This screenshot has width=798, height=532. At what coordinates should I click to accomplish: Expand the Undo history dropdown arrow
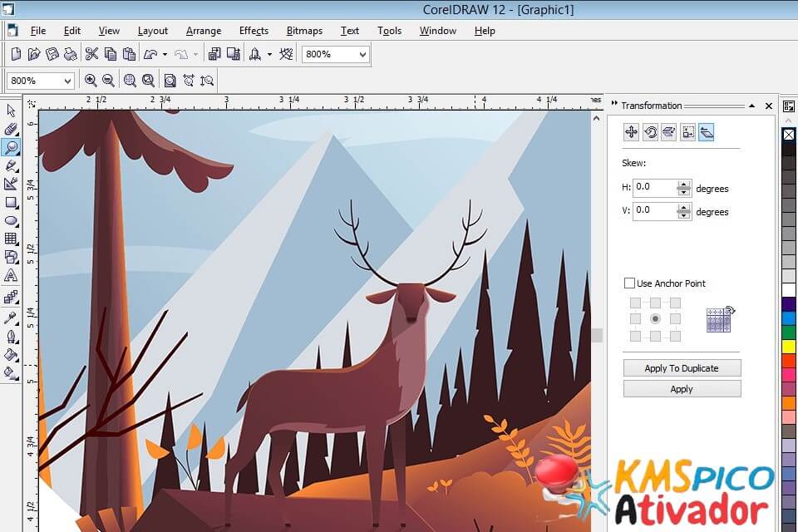(x=165, y=54)
